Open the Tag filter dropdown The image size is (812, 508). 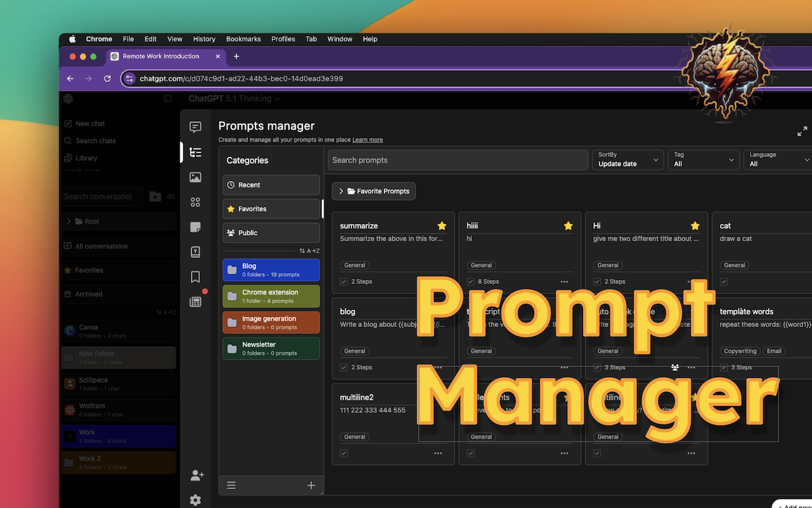click(704, 160)
